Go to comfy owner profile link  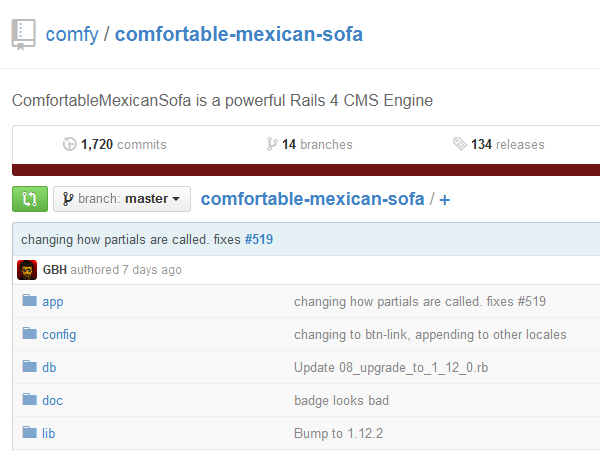coord(72,35)
